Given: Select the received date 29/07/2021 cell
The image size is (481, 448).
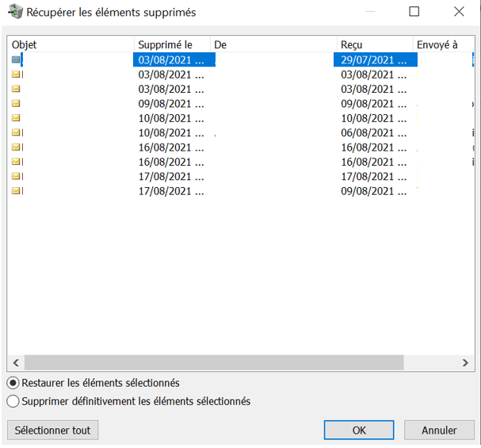Looking at the screenshot, I should (x=375, y=59).
